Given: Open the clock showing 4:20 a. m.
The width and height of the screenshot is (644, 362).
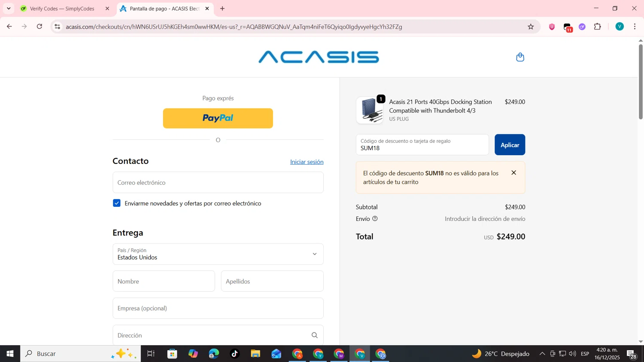Looking at the screenshot, I should 607,354.
